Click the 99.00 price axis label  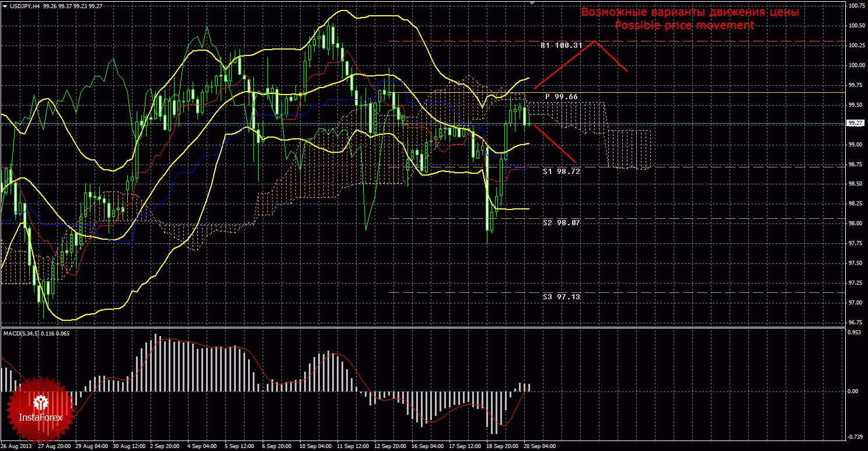click(x=855, y=145)
